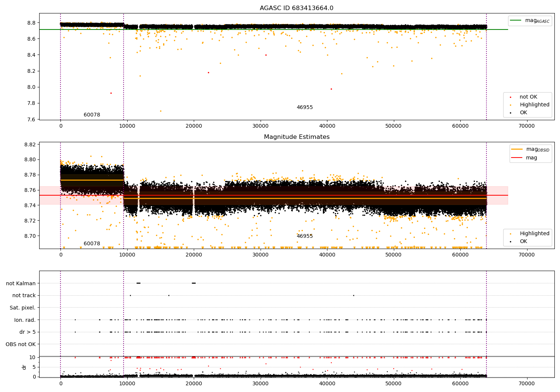The height and width of the screenshot is (392, 560).
Task: Click the 'dr > 5' axis label
Action: (x=28, y=332)
